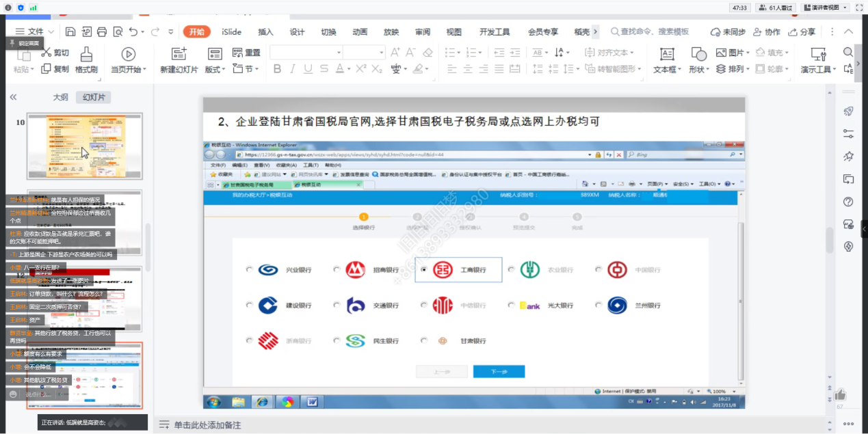
Task: Click the Print Preview icon
Action: point(118,31)
